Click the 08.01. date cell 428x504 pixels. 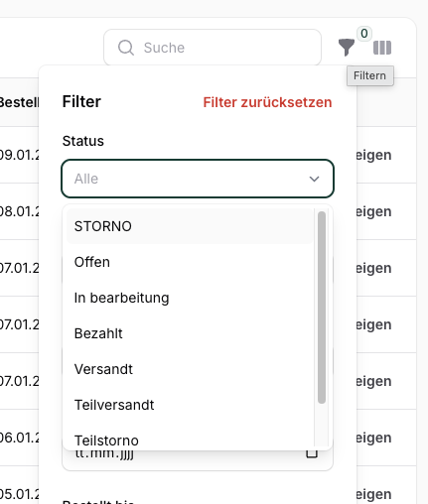19,211
